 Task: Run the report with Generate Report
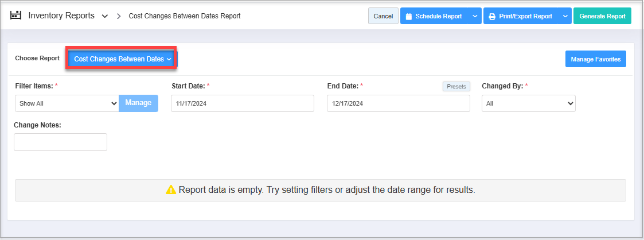602,17
